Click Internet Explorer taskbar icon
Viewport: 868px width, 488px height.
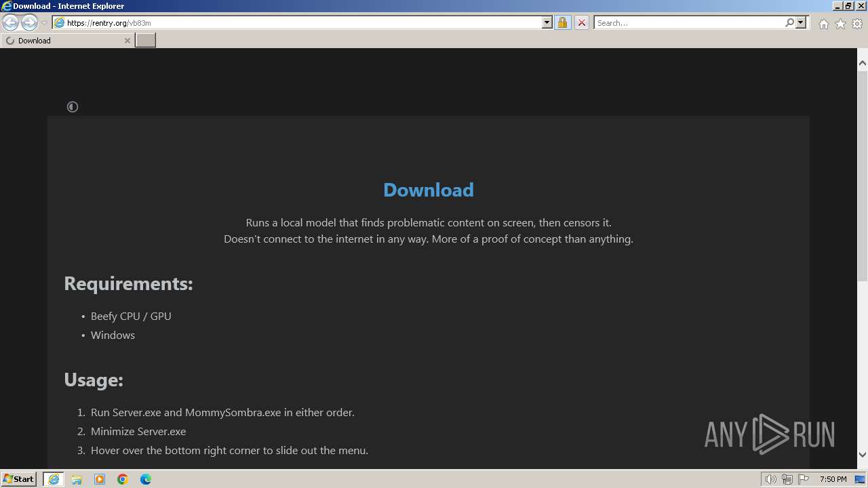click(x=54, y=479)
